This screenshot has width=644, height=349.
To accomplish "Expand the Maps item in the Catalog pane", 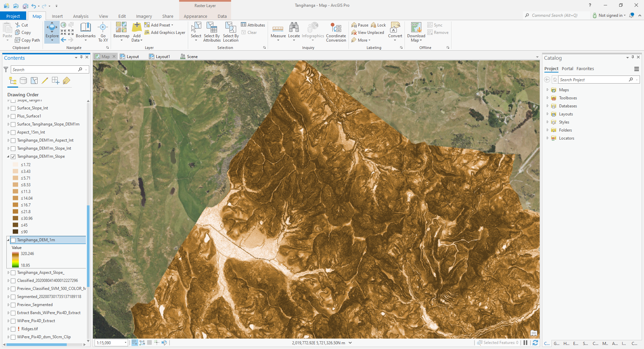I will (x=548, y=90).
